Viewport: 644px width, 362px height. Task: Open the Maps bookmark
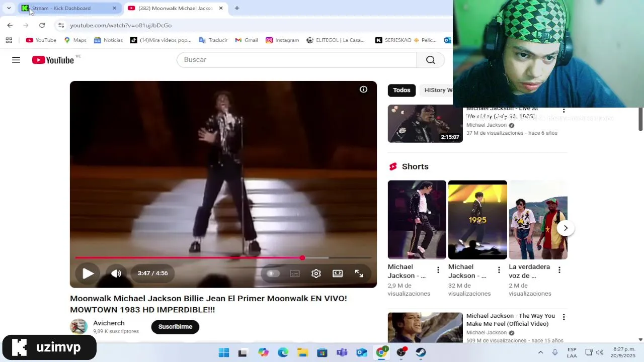75,40
